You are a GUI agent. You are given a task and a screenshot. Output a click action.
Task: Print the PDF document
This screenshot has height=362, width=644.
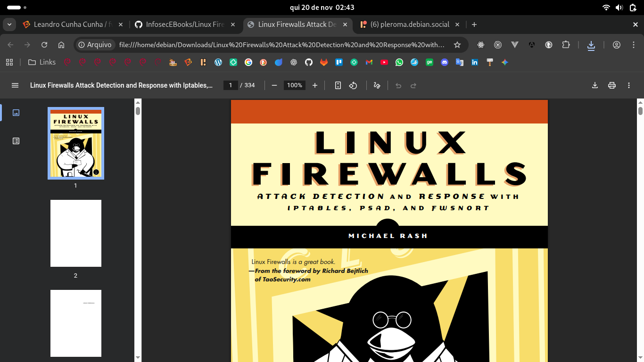coord(612,85)
